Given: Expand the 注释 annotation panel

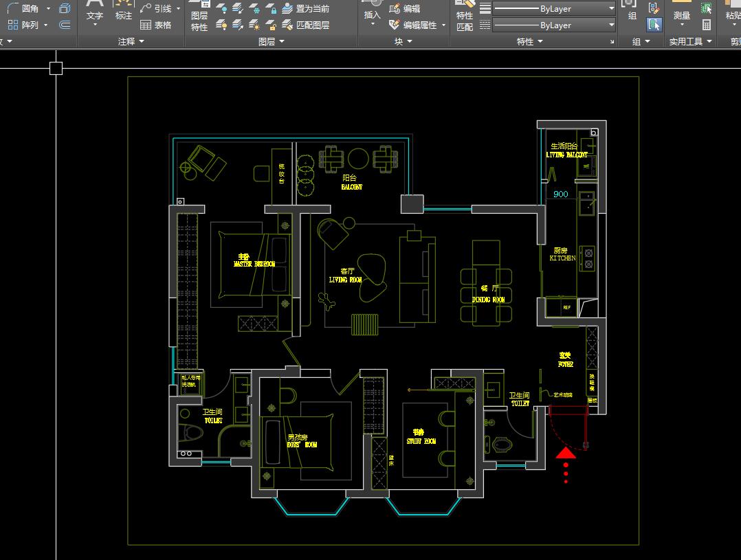Looking at the screenshot, I should coord(131,42).
